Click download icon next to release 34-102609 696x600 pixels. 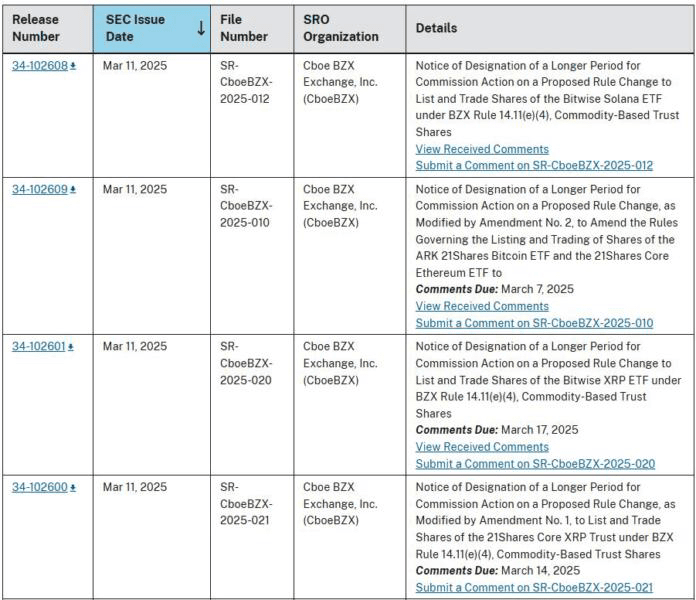pyautogui.click(x=73, y=190)
